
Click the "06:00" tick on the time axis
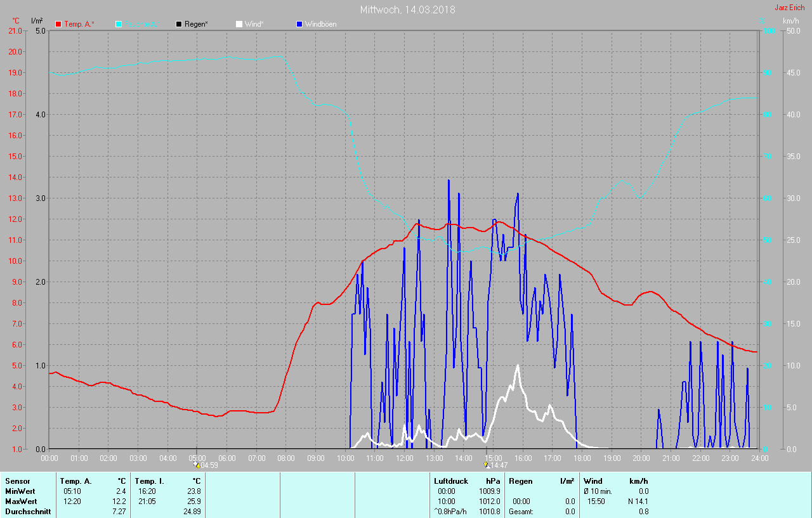point(227,458)
